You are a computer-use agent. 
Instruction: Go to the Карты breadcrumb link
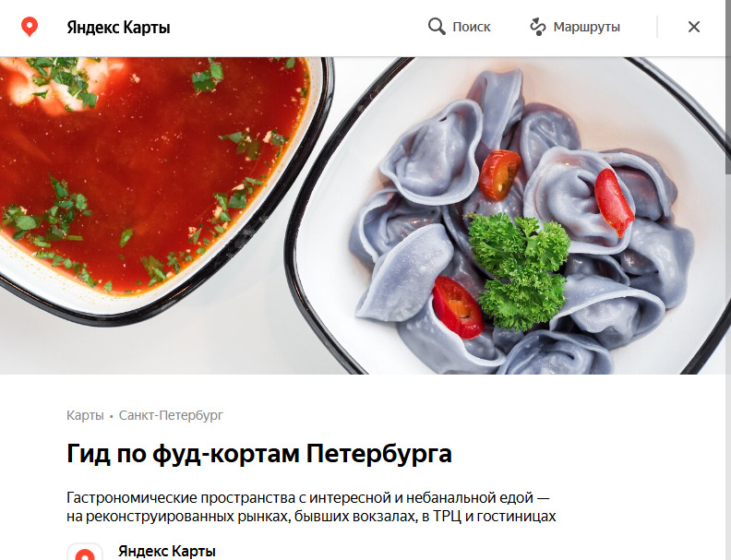85,415
